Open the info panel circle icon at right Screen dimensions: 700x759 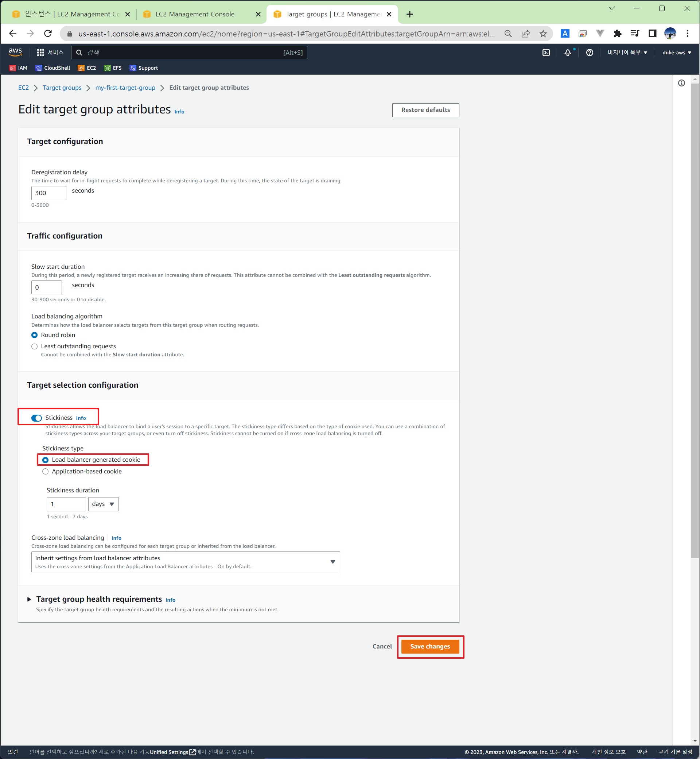[x=681, y=83]
